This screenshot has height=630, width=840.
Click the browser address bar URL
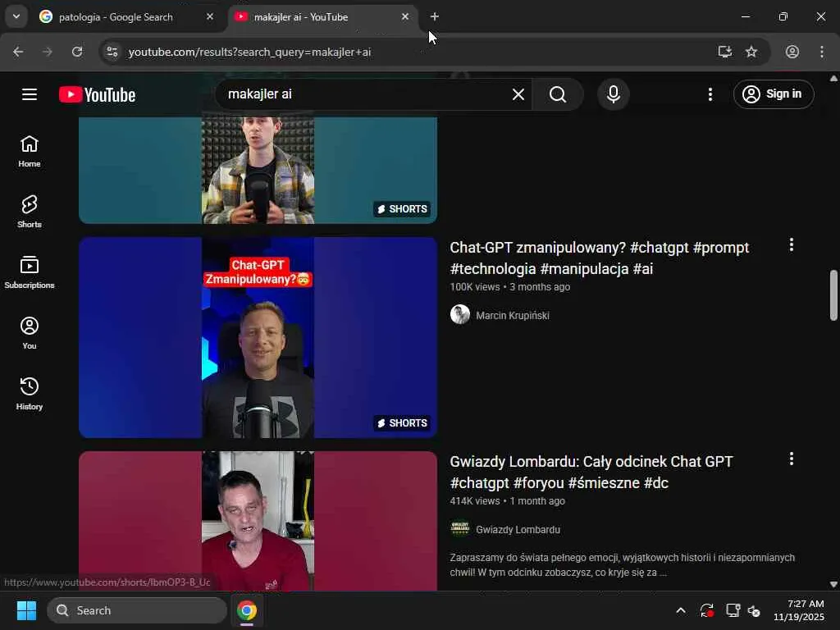(x=249, y=52)
